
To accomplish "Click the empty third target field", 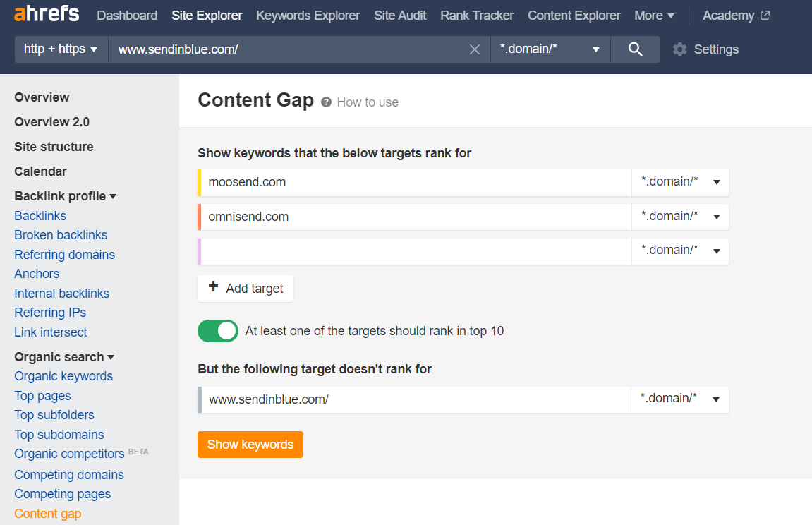I will coord(416,251).
